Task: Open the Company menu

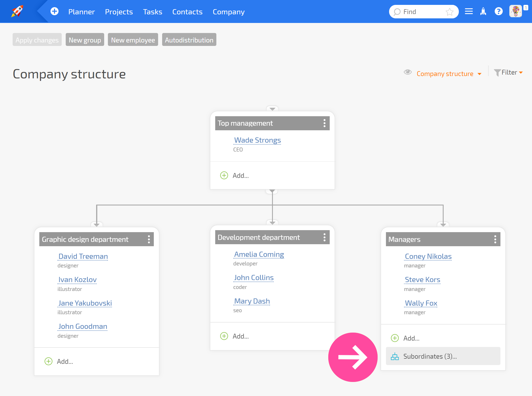Action: point(229,12)
